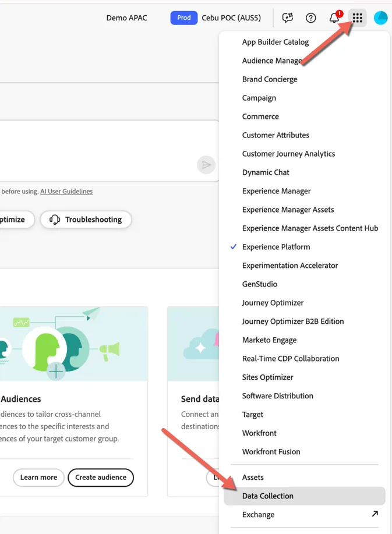Open Experience Manager Assets entry

point(288,210)
